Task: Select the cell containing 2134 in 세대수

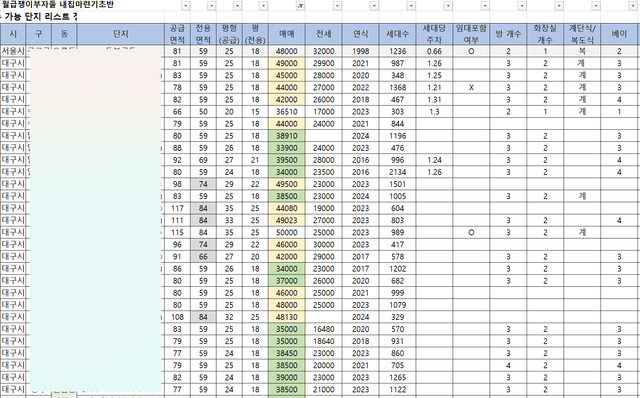Action: (398, 172)
